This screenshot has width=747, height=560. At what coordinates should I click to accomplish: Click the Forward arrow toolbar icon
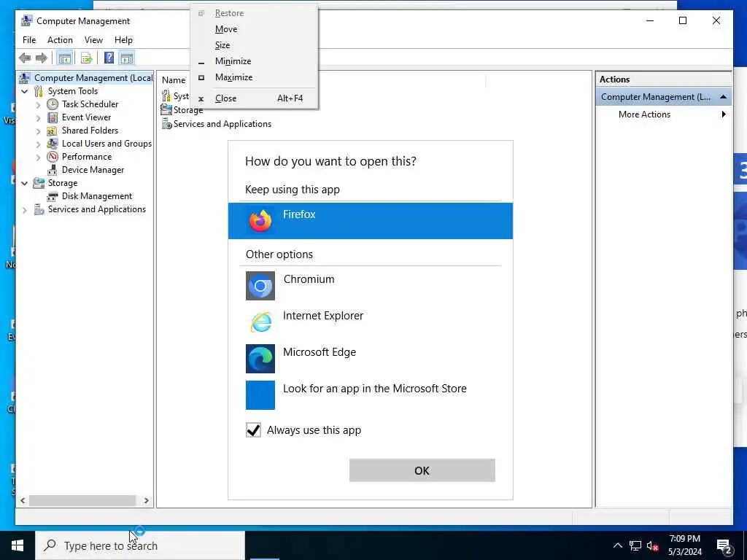(42, 58)
